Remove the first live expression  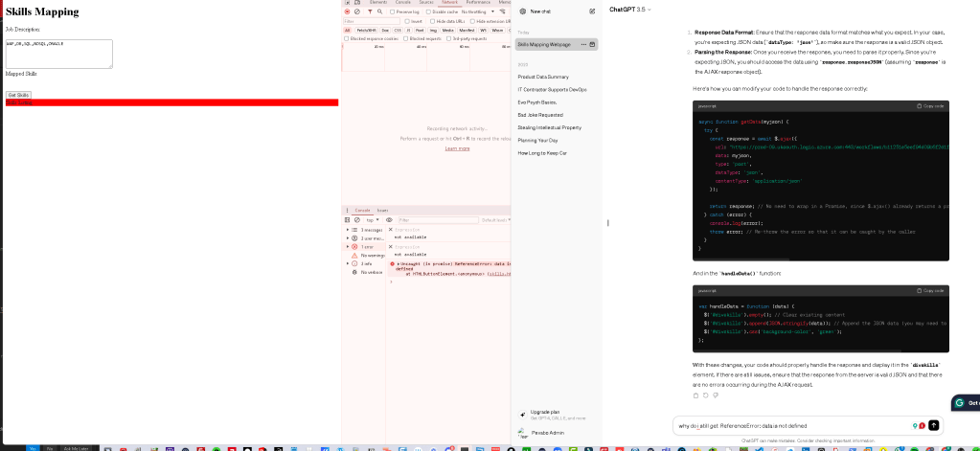coord(391,229)
